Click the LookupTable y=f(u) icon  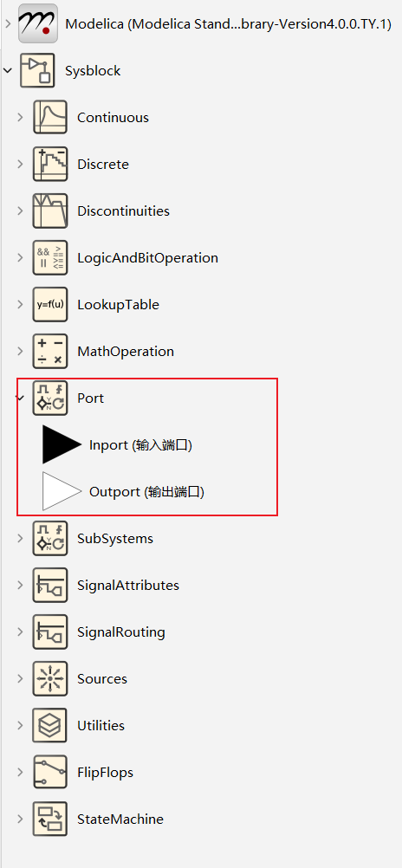50,304
